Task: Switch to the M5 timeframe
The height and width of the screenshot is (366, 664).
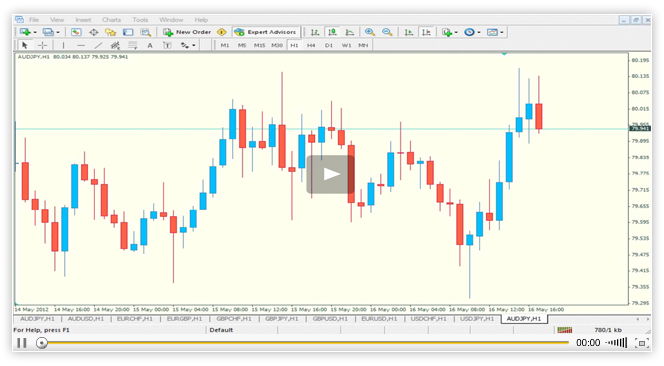Action: 242,45
